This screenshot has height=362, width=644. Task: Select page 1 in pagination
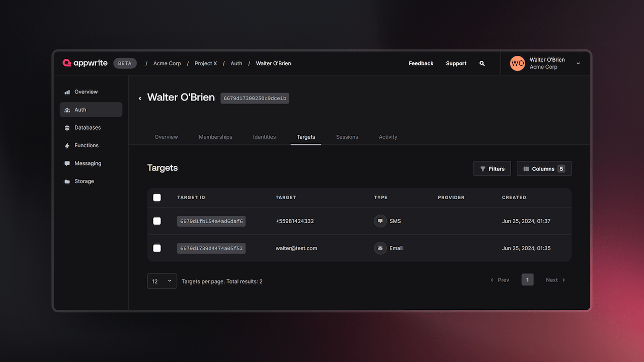[x=527, y=280]
